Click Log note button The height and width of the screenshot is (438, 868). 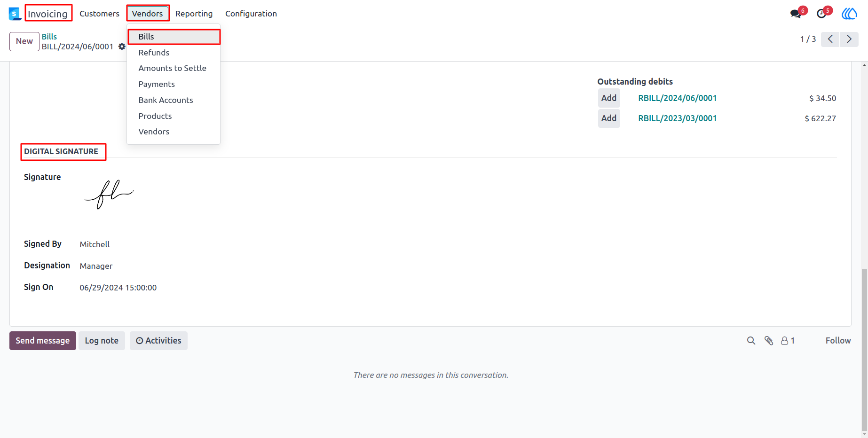click(x=102, y=341)
